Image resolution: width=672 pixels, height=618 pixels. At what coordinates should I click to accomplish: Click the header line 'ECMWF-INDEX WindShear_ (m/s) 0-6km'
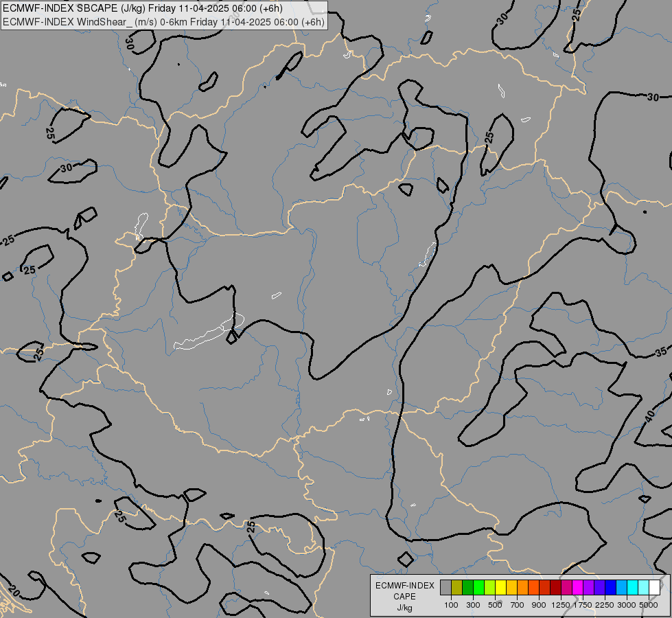[x=95, y=22]
